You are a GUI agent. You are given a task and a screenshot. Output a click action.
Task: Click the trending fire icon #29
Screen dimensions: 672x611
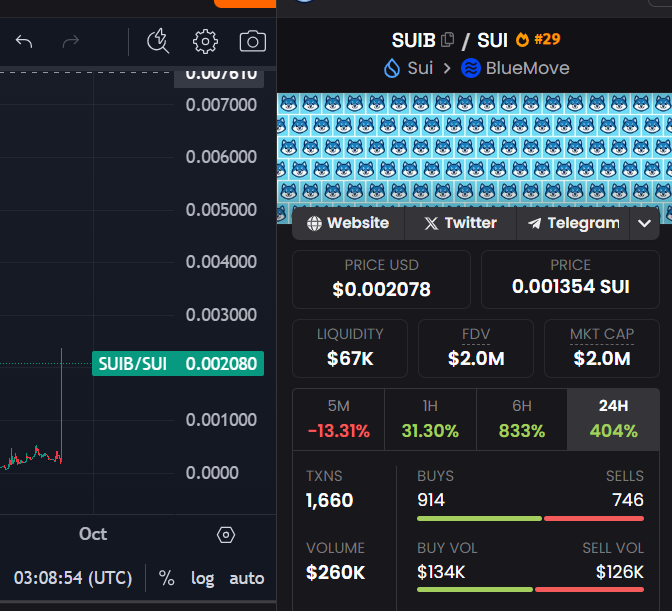tap(522, 39)
